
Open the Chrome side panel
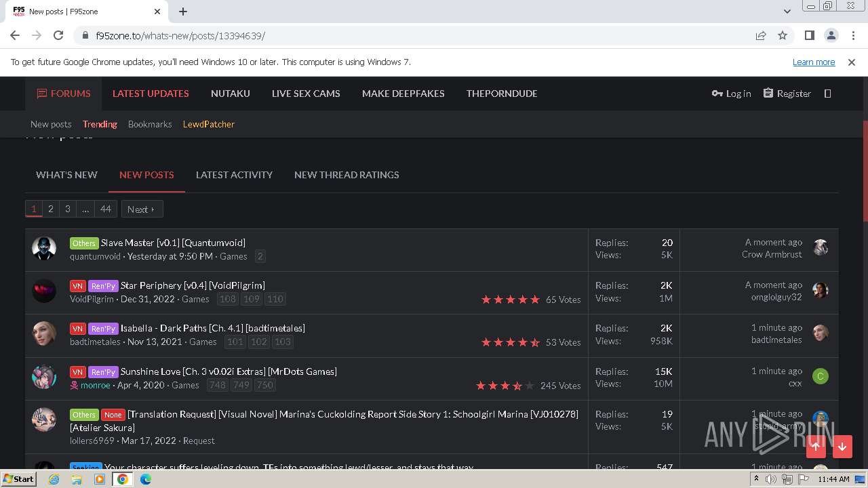(809, 35)
